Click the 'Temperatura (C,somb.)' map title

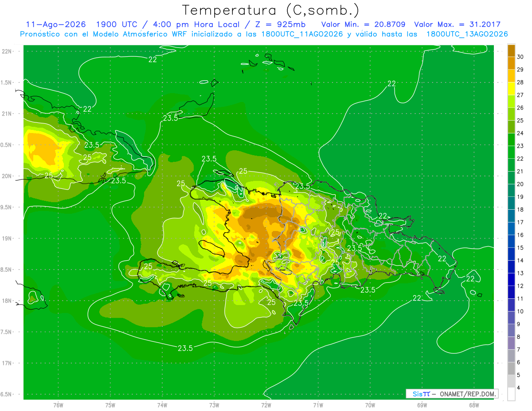270,10
